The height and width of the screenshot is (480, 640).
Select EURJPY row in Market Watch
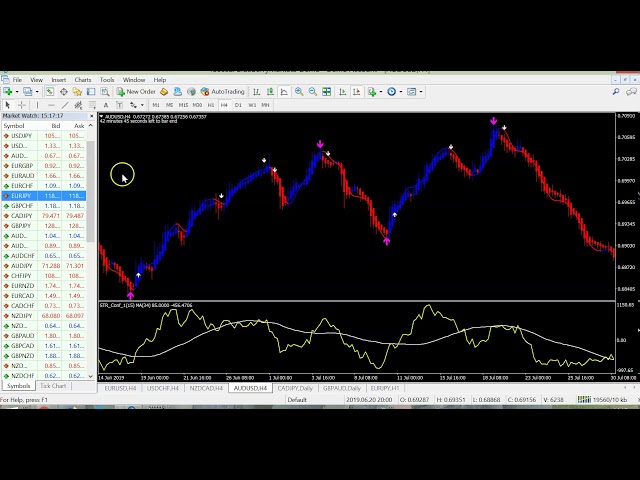22,196
